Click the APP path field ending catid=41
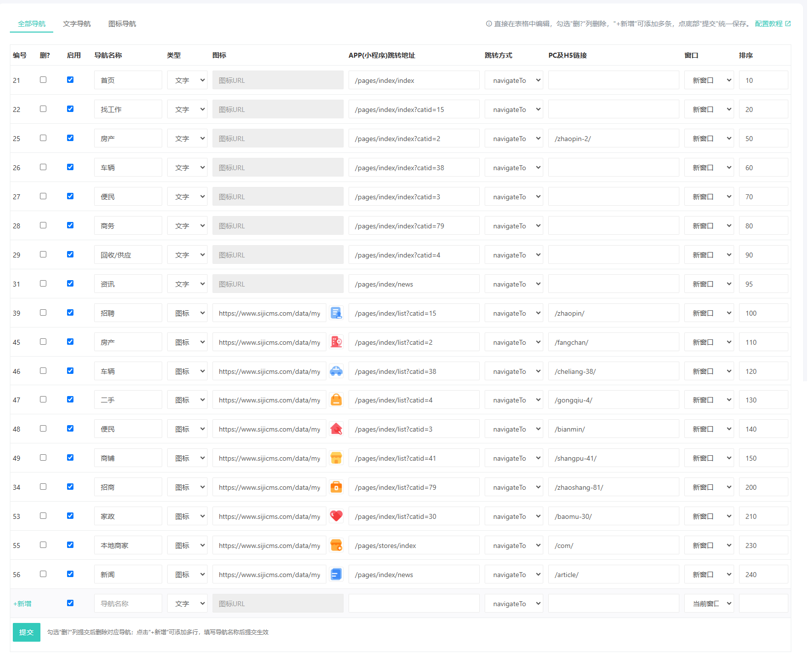Image resolution: width=812 pixels, height=655 pixels. (414, 458)
